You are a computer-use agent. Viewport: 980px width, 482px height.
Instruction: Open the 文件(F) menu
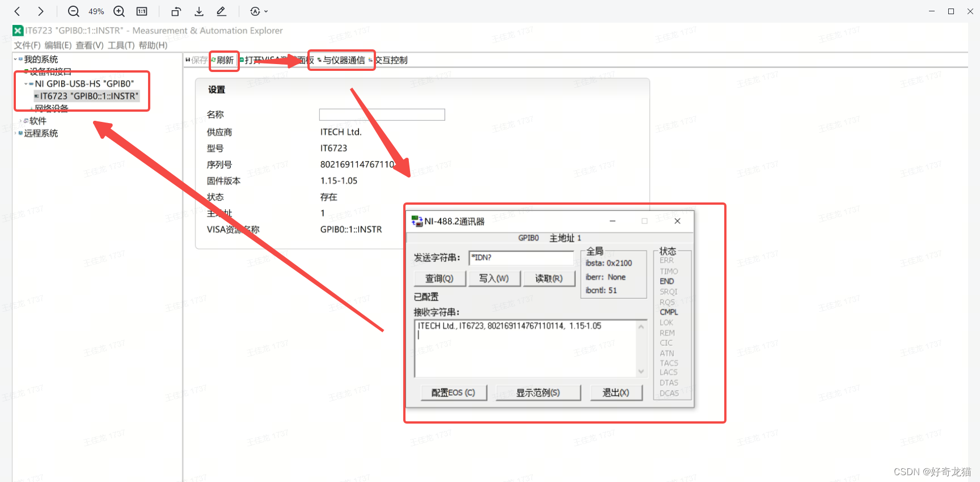(27, 45)
